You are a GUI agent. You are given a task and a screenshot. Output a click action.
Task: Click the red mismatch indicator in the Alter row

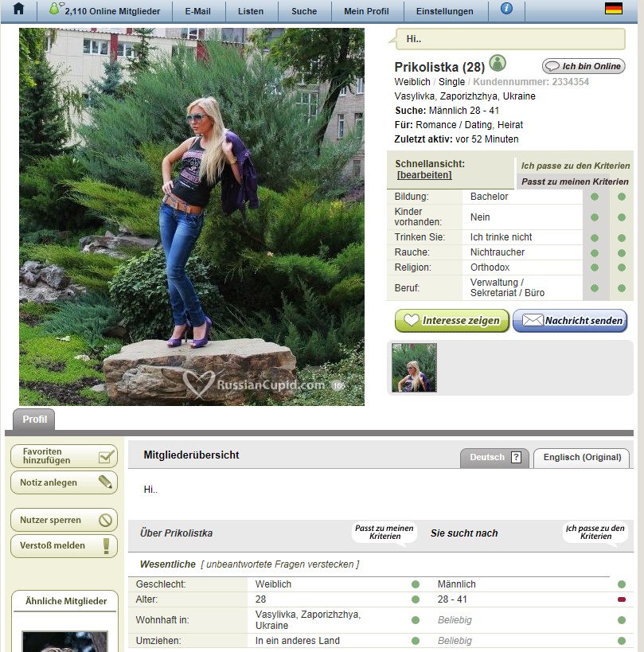pos(622,599)
